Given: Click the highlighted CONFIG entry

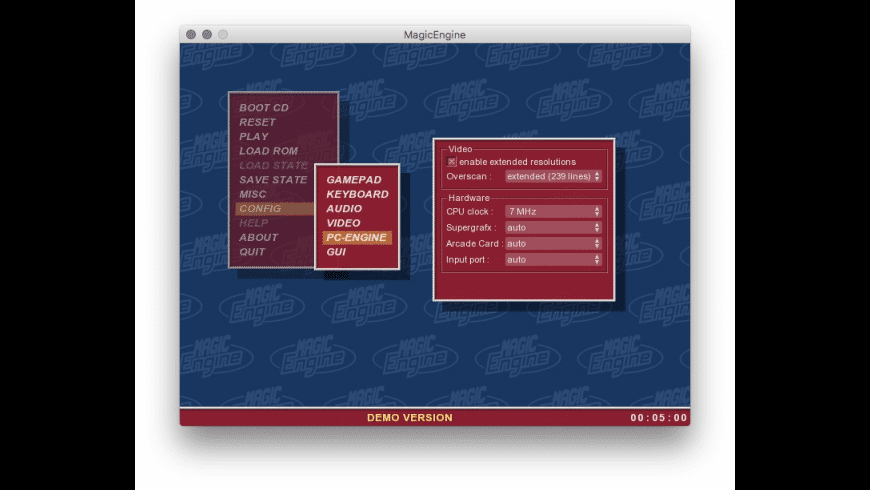Looking at the screenshot, I should click(x=275, y=209).
